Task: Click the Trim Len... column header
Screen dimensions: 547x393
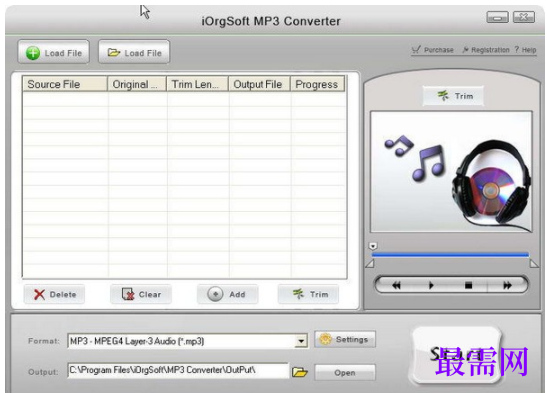Action: tap(197, 84)
